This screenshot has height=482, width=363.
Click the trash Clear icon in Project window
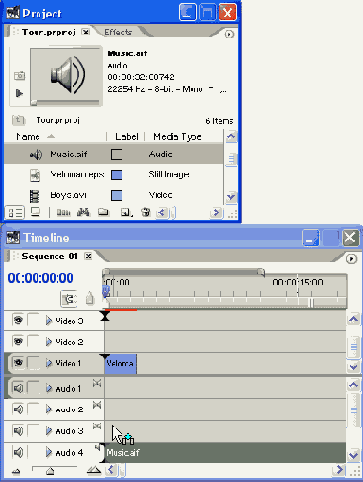coord(146,212)
